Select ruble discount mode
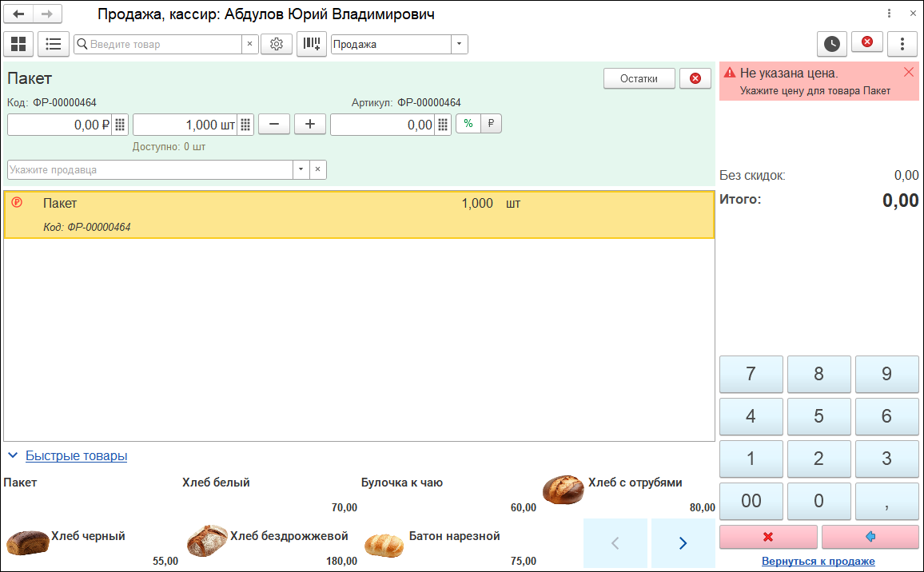This screenshot has width=924, height=572. [491, 124]
